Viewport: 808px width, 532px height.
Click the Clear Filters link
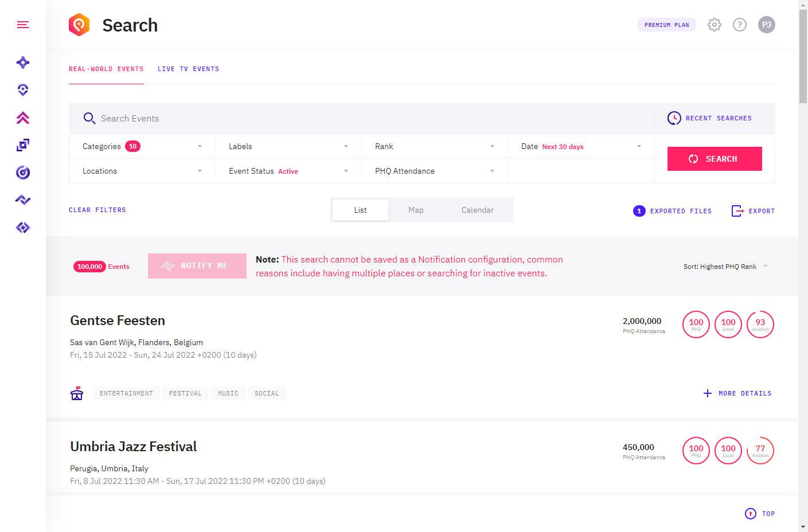[97, 210]
